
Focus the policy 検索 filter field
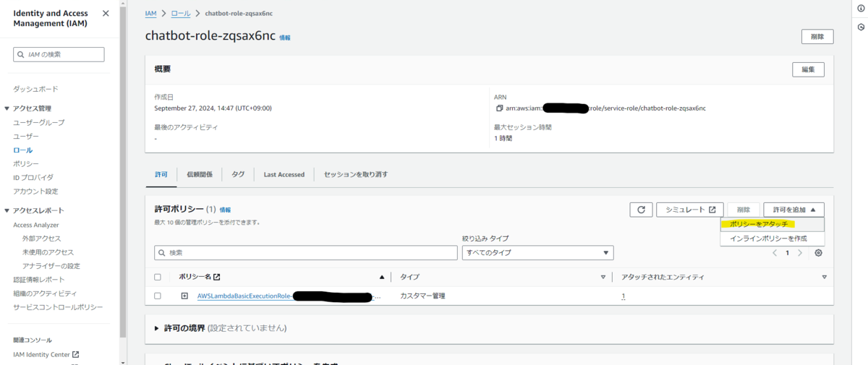tap(305, 253)
